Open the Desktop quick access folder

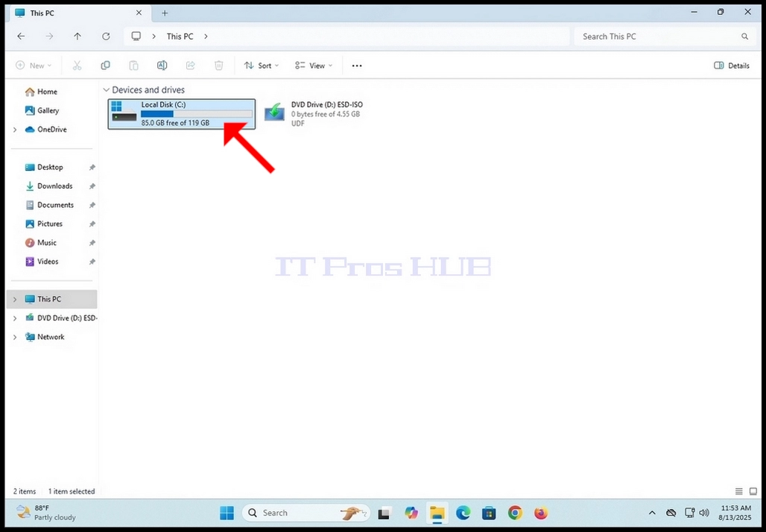coord(50,167)
